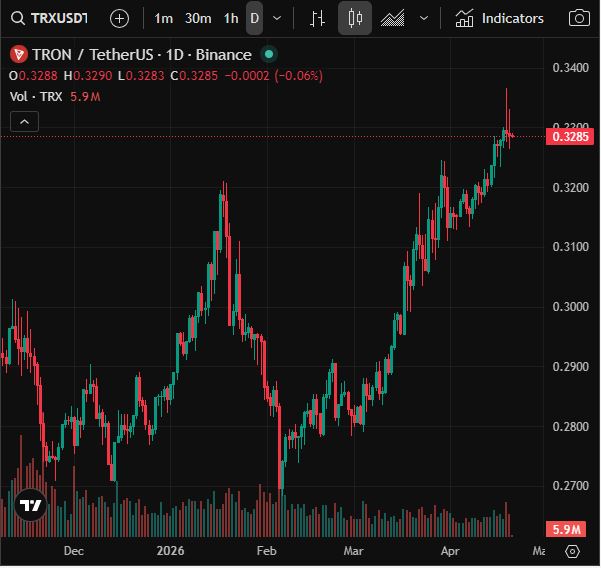Click the Dec label on time axis
Image resolution: width=601 pixels, height=568 pixels.
(x=74, y=551)
